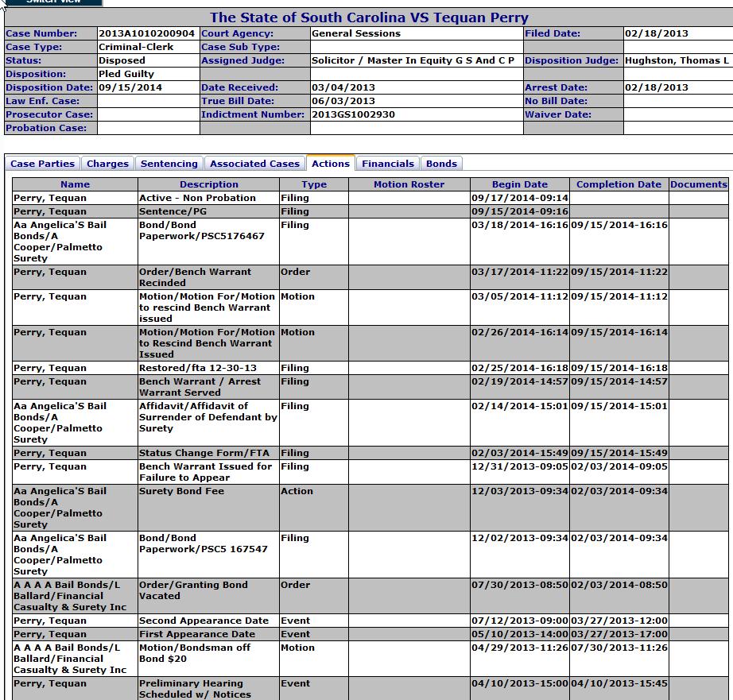Viewport: 733px width, 700px height.
Task: Click the First Appearance Date description
Action: pos(197,634)
